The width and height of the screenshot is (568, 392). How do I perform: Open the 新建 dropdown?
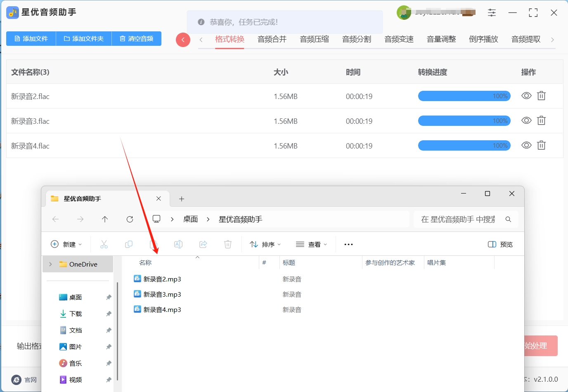66,244
